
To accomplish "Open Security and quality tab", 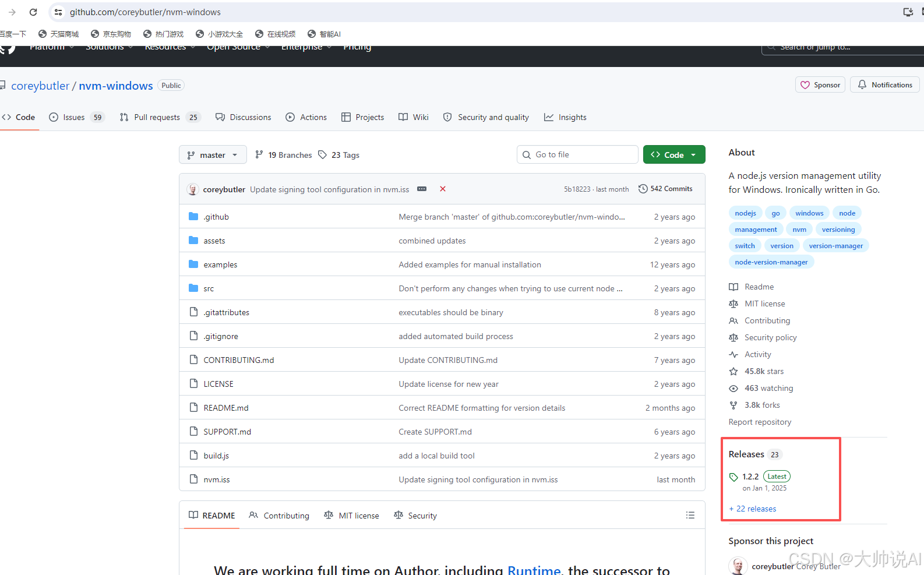I will 486,117.
